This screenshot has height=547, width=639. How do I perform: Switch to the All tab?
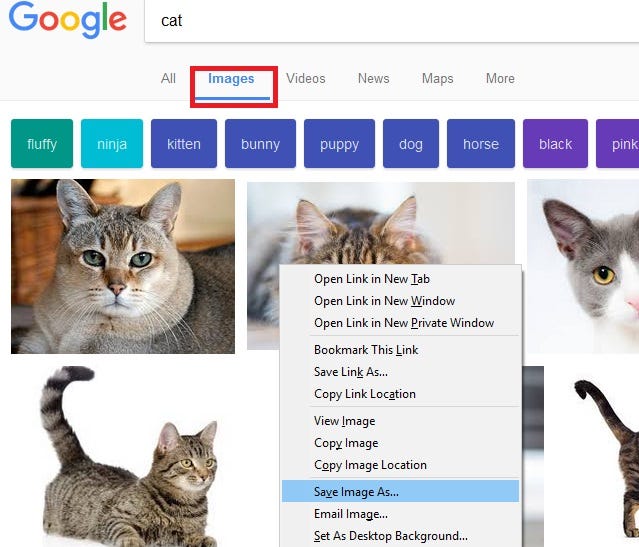(x=168, y=78)
